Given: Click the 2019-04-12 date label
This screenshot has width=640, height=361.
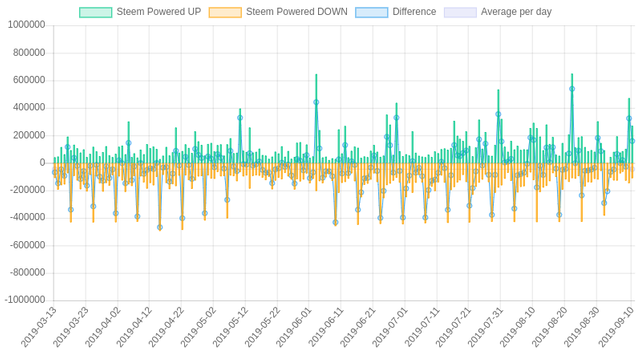Looking at the screenshot, I should [x=134, y=327].
